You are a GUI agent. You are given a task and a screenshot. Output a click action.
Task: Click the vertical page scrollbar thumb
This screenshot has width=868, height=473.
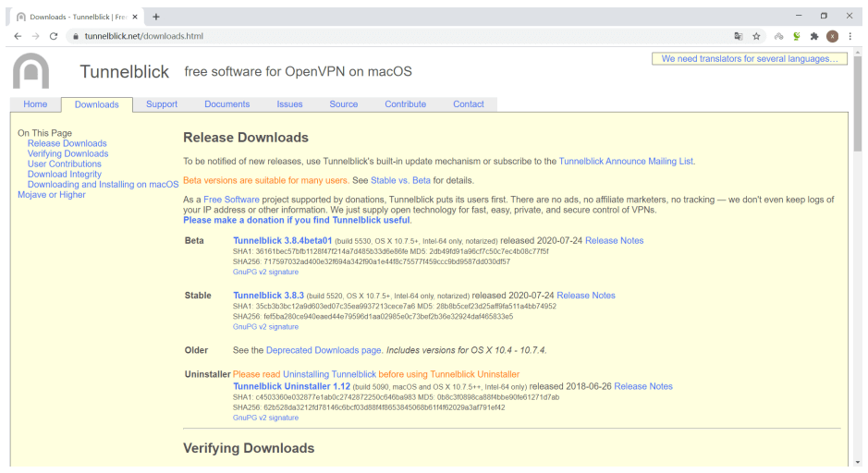(858, 104)
